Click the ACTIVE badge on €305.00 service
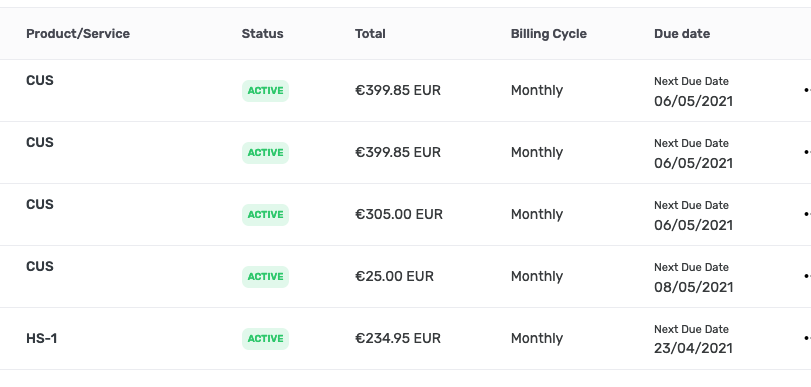811x387 pixels. point(265,215)
